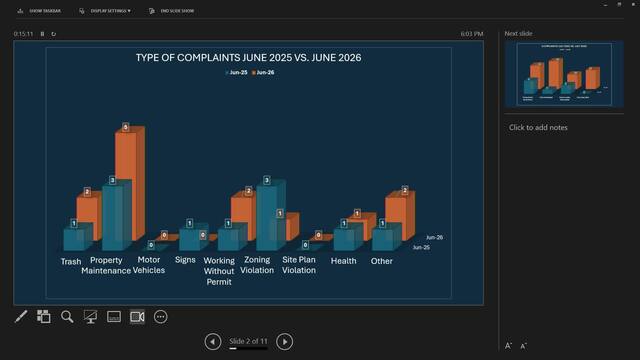Screen dimensions: 640x360
Task: Open more slide show options
Action: (x=160, y=317)
